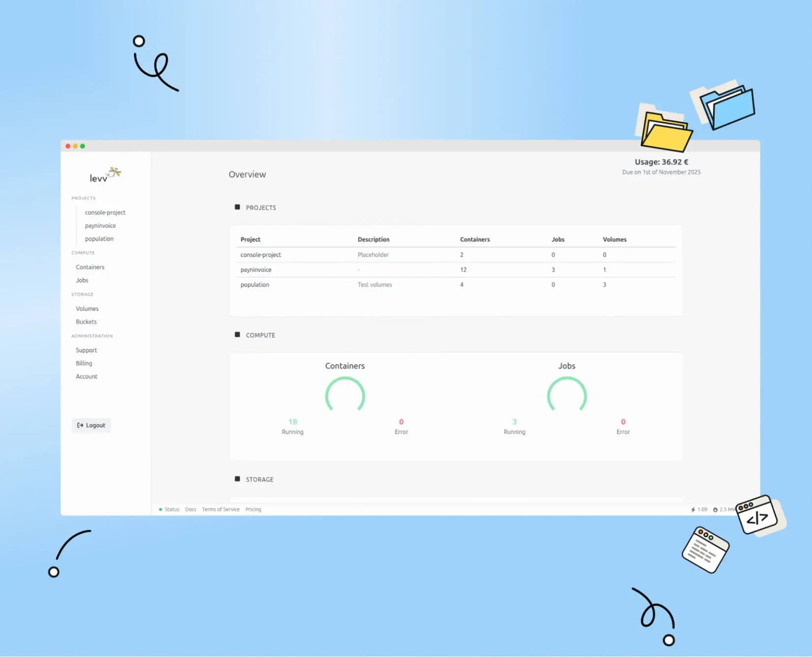Click the payninvoice row in projects table
812x657 pixels.
tap(256, 270)
